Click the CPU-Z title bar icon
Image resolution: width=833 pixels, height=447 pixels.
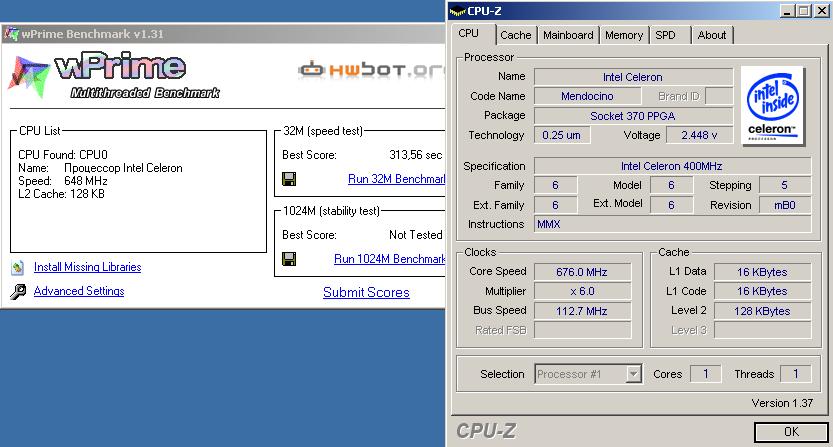pyautogui.click(x=457, y=11)
